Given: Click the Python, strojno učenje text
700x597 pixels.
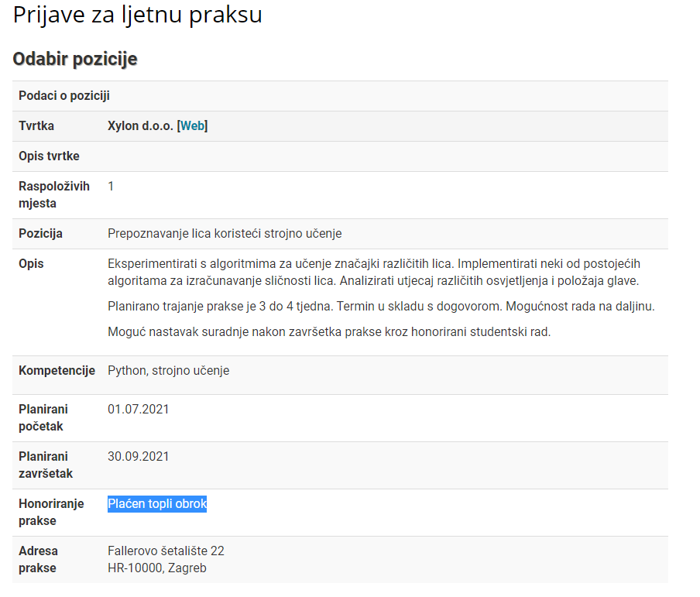Looking at the screenshot, I should [x=168, y=371].
